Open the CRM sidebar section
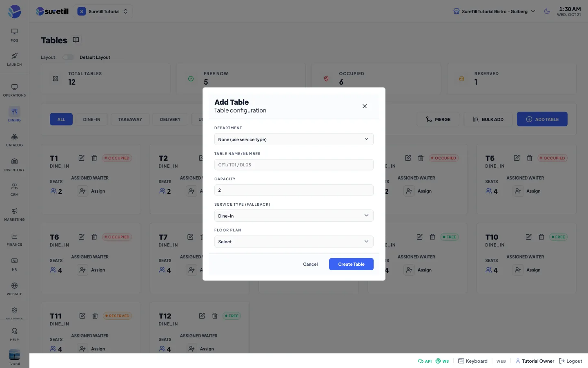Viewport: 588px width, 368px height. coord(14,190)
